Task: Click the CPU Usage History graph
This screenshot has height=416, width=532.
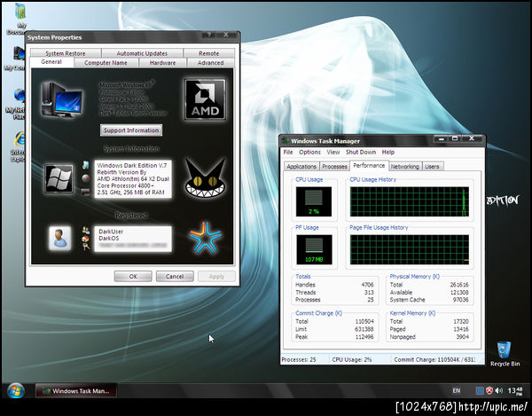Action: point(409,201)
